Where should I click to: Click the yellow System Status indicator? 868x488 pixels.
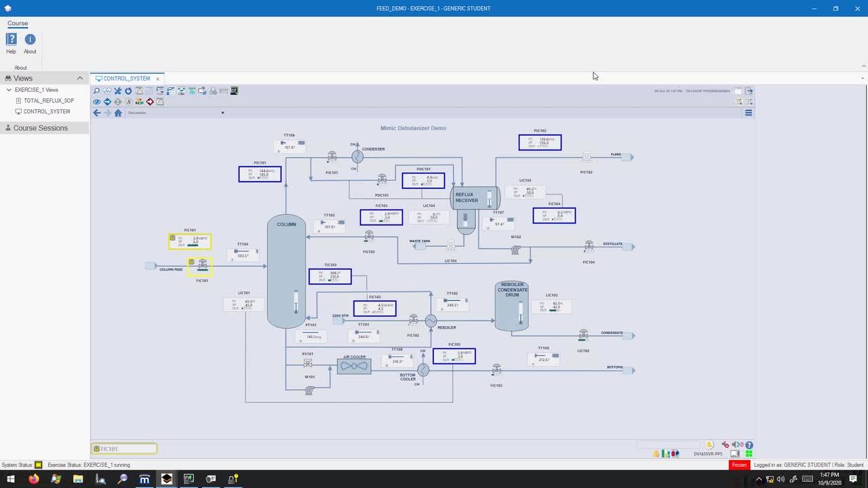(38, 465)
